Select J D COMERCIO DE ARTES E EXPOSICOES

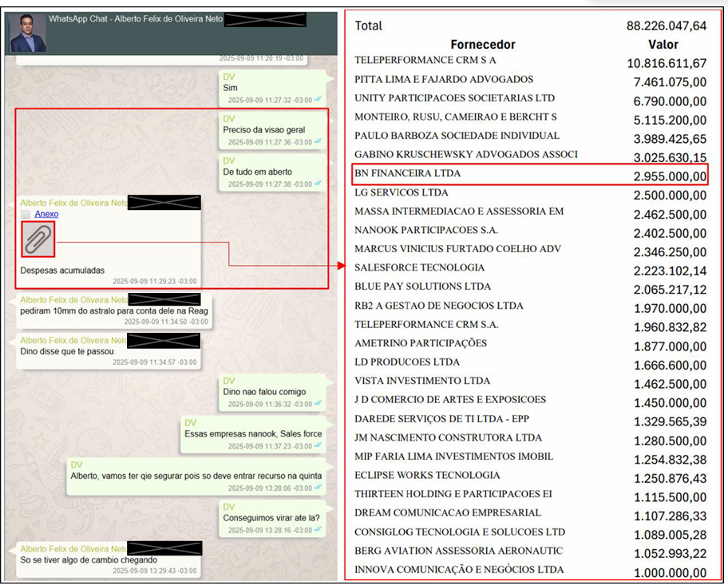pyautogui.click(x=530, y=401)
